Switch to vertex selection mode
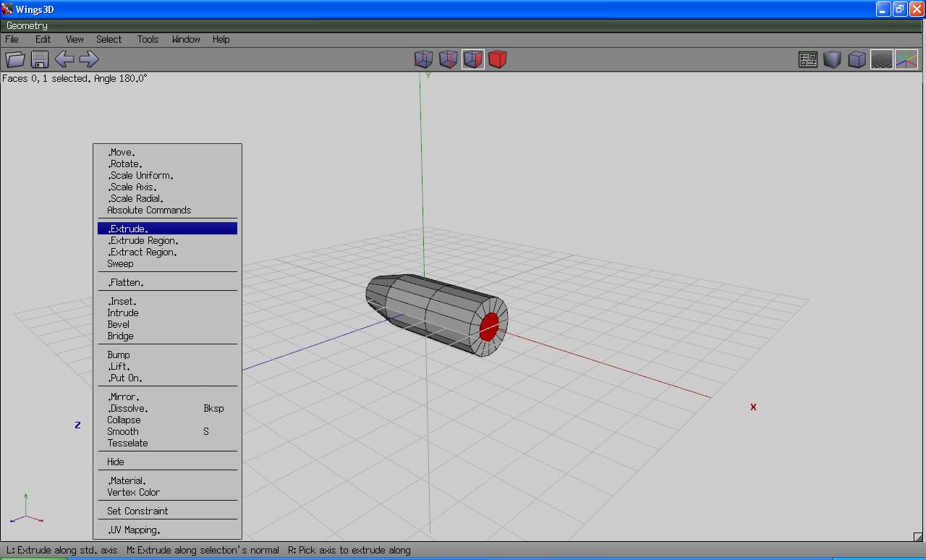Image resolution: width=926 pixels, height=560 pixels. [x=423, y=59]
